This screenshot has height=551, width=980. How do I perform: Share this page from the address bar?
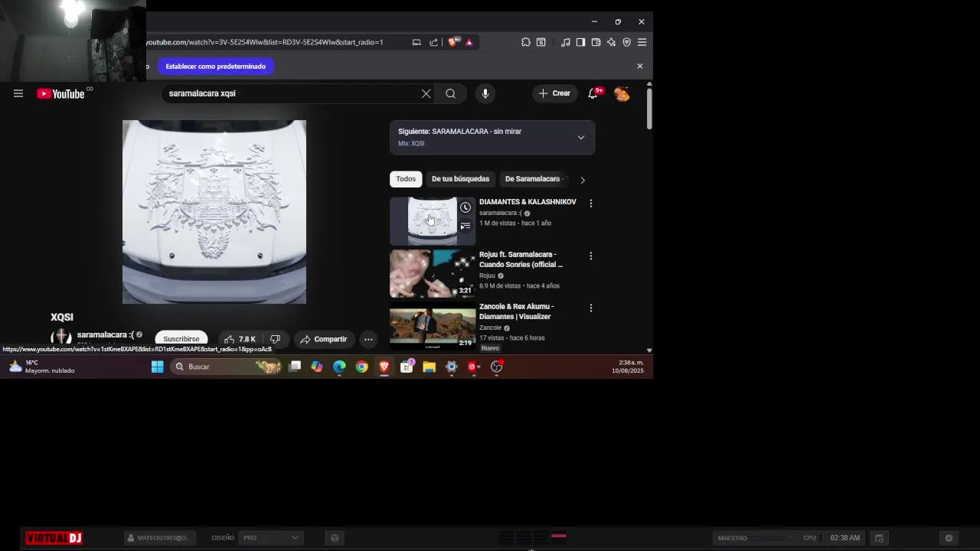coord(433,42)
